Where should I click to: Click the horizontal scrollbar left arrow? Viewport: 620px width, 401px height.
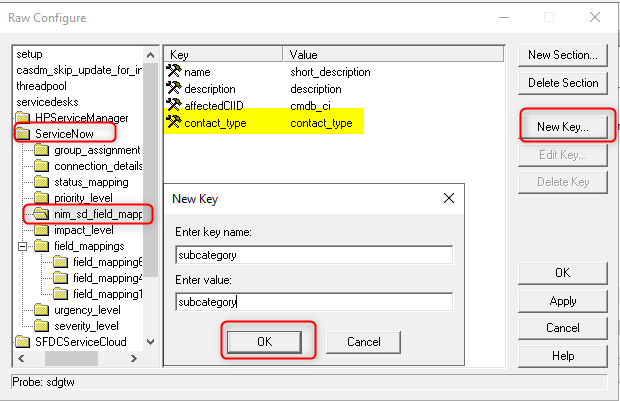point(21,358)
